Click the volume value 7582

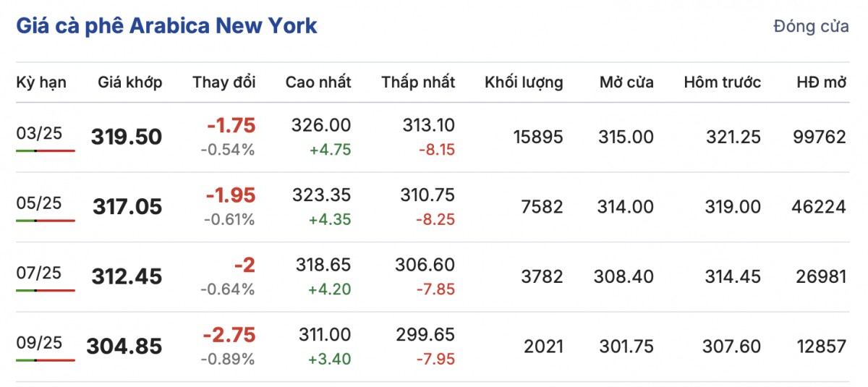click(541, 207)
